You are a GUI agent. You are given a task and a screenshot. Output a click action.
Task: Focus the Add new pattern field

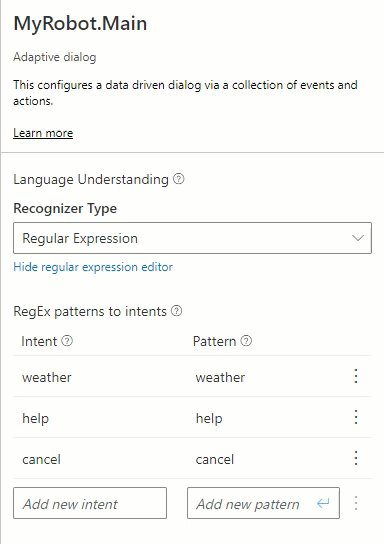click(263, 503)
